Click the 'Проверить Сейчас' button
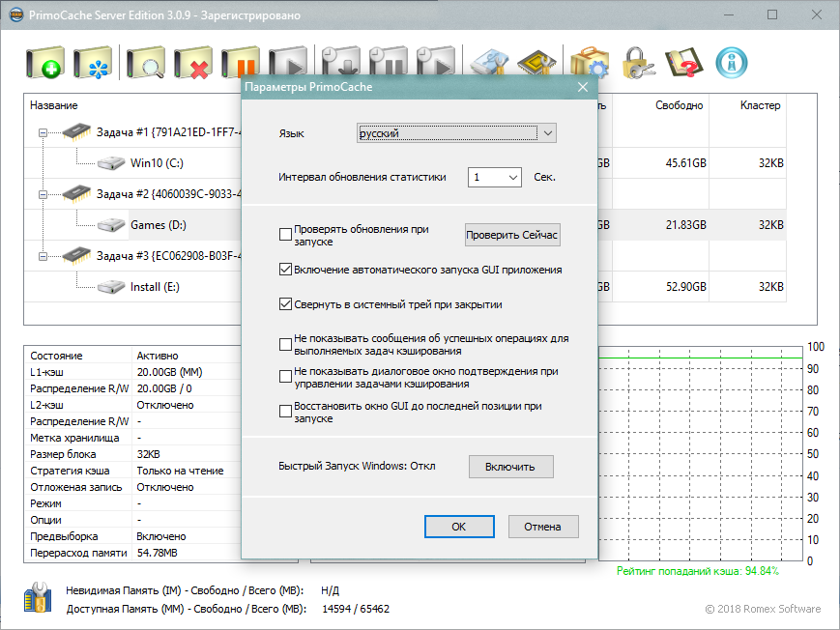Viewport: 840px width, 630px height. [512, 235]
